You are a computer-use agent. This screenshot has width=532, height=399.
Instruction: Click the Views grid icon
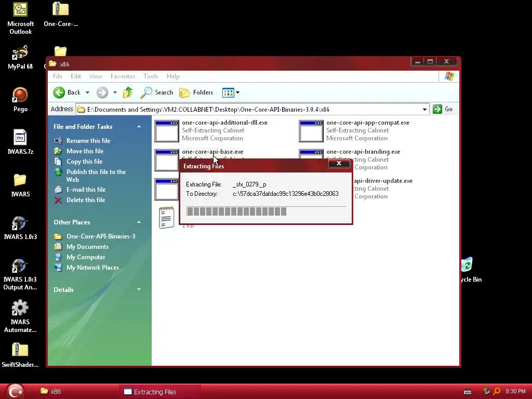[x=228, y=92]
